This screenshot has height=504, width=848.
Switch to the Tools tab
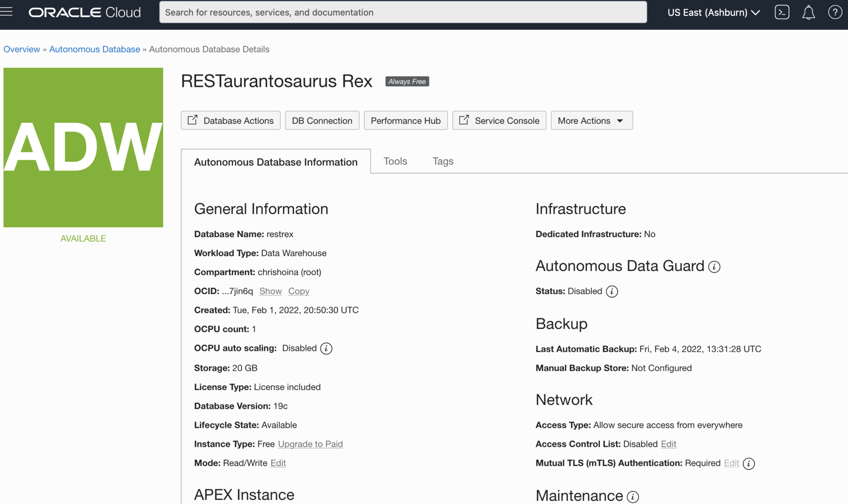click(x=395, y=161)
